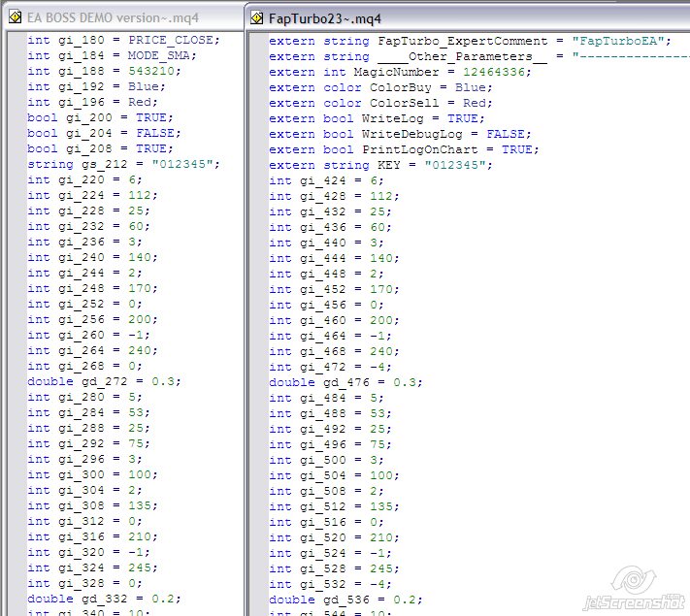Click line 'int gi_504 = 100;'

coord(334,475)
